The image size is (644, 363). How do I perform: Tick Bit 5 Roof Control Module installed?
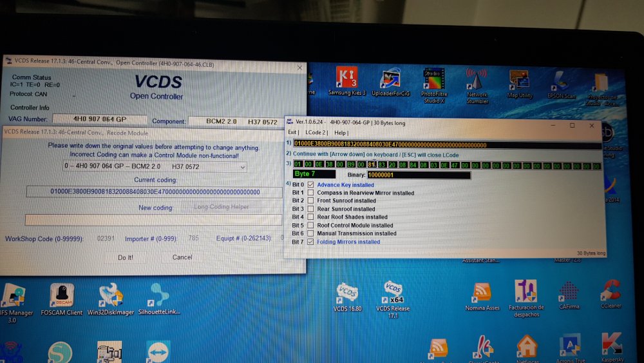pos(310,225)
